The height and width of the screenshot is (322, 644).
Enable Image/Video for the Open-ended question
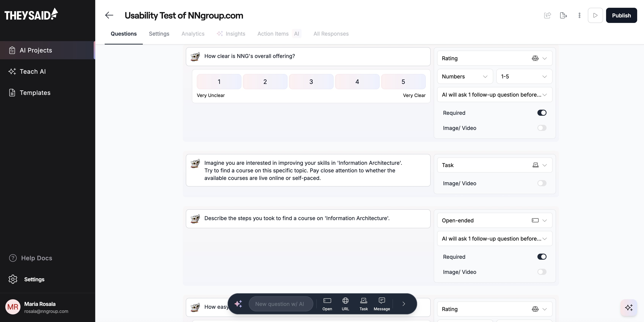click(542, 272)
